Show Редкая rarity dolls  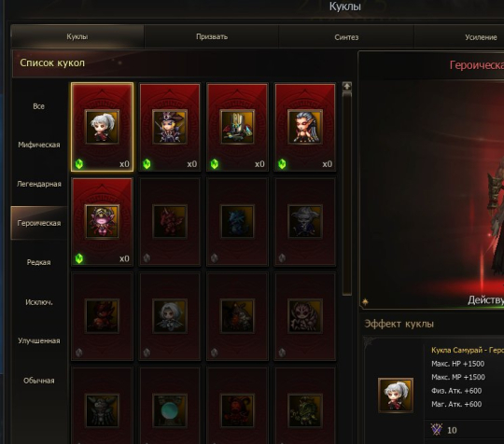(38, 262)
